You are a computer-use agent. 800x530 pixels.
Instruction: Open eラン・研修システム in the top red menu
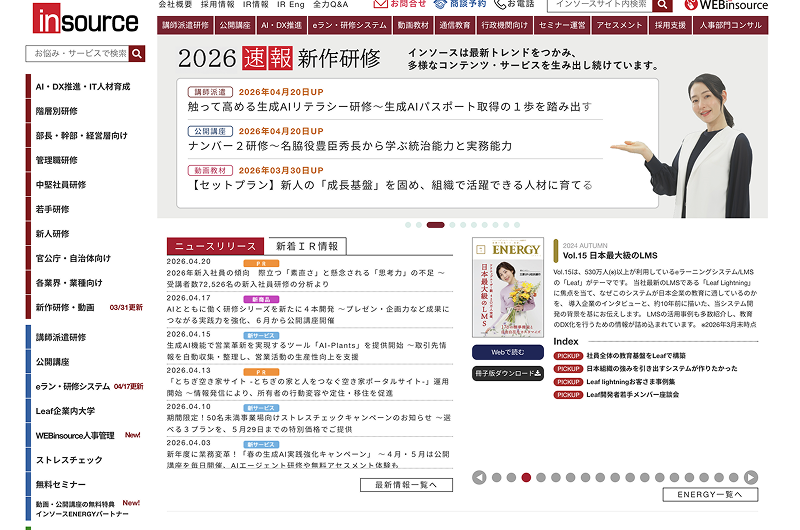349,26
